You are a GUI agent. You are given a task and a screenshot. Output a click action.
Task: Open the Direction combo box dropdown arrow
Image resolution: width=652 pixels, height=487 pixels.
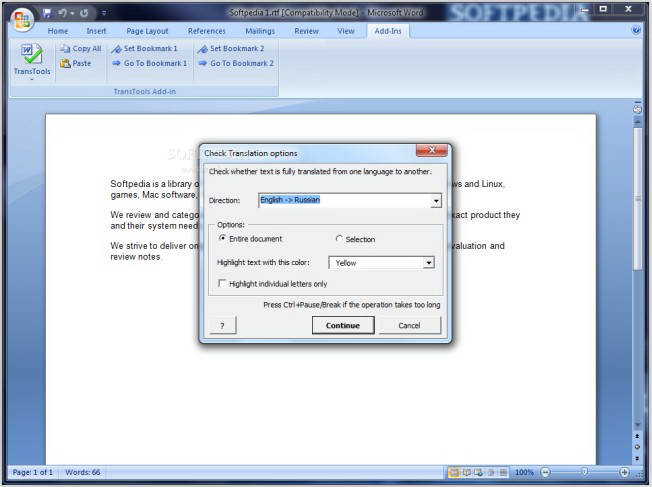point(436,201)
